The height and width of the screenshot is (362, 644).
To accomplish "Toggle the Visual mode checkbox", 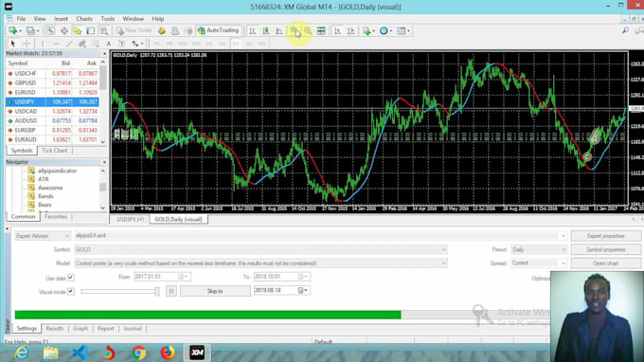I will tap(71, 291).
